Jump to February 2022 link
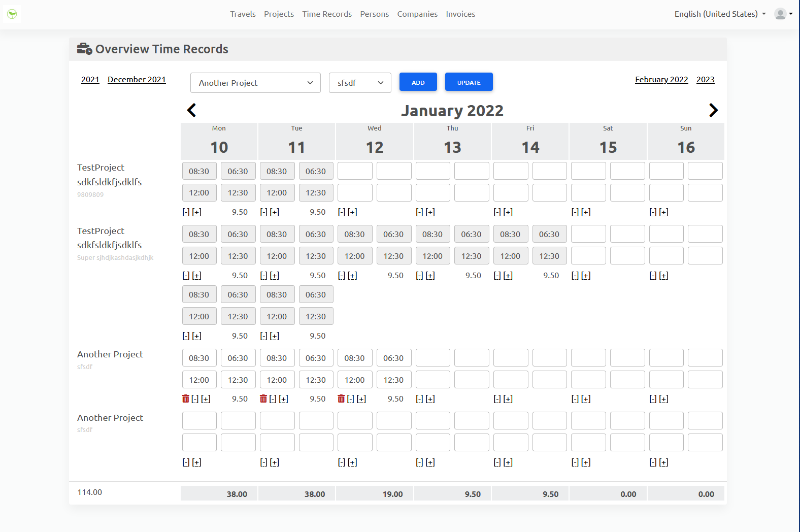 coord(661,80)
